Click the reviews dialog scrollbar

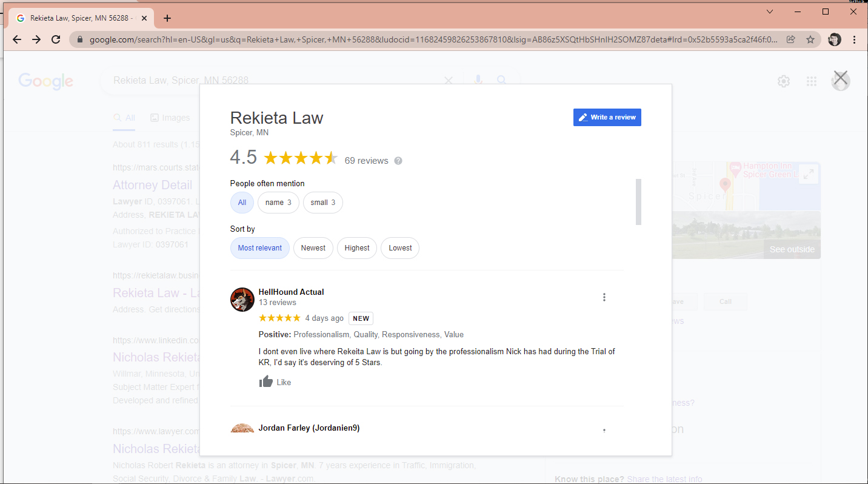point(638,202)
